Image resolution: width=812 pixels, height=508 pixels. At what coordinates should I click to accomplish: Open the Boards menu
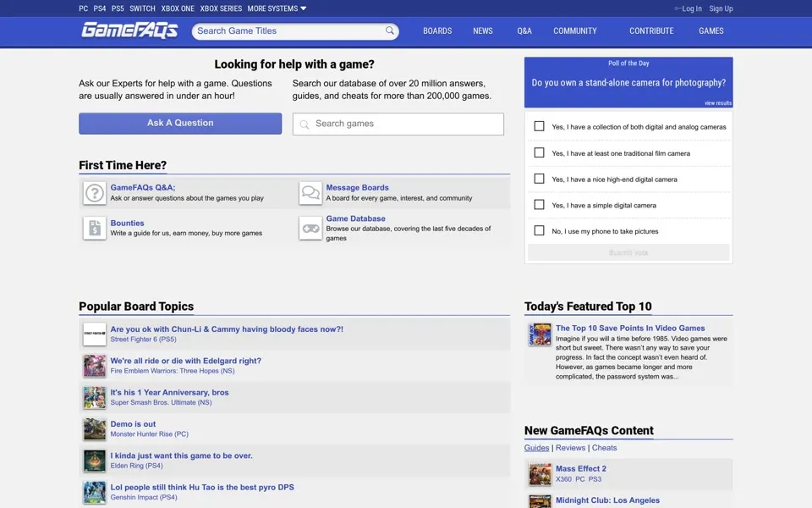(437, 31)
